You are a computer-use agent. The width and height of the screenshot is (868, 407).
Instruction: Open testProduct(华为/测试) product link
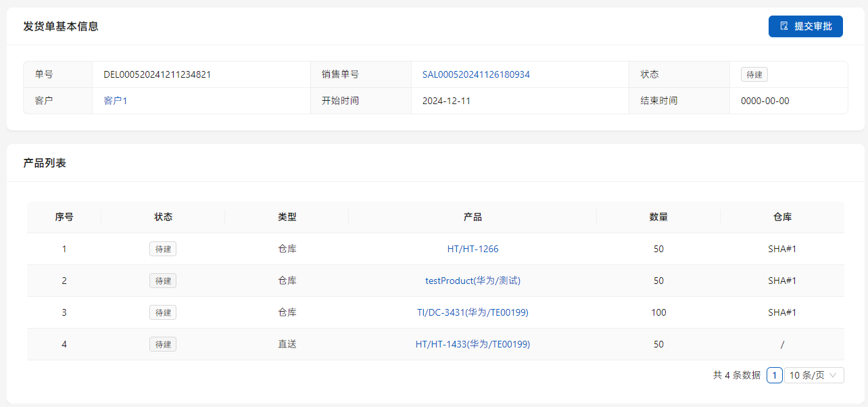473,281
